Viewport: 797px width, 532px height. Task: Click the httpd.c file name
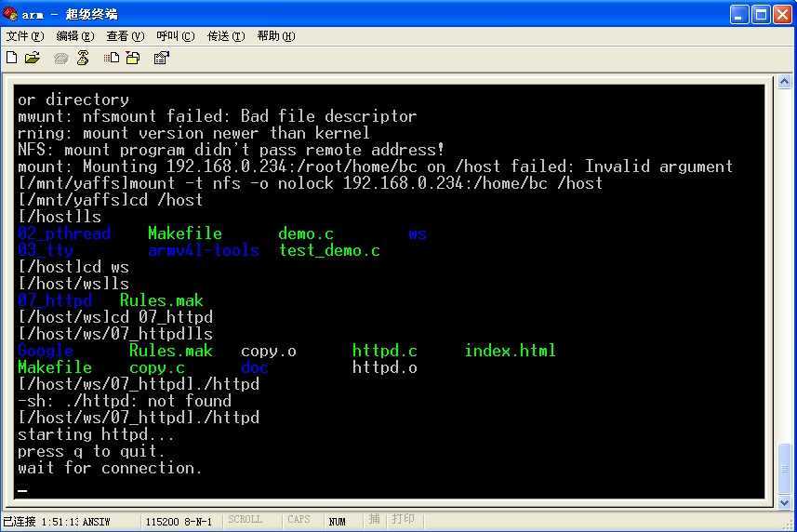coord(385,351)
